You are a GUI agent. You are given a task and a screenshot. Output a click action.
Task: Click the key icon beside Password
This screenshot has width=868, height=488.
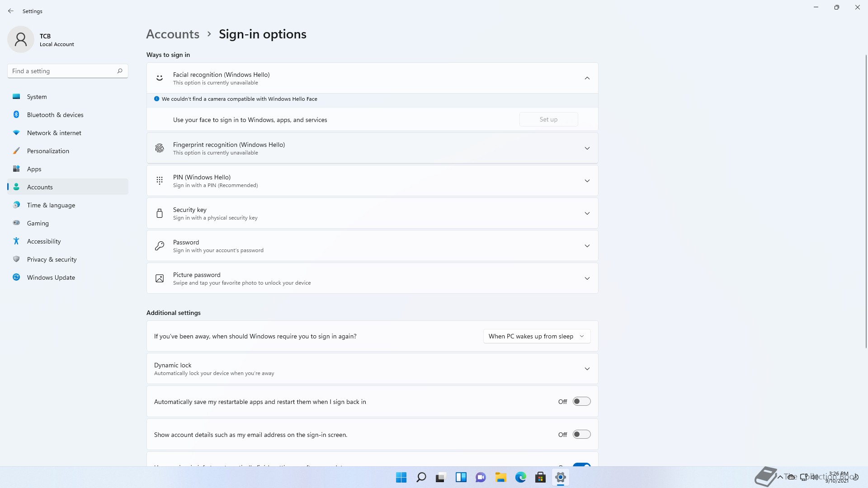click(x=160, y=246)
